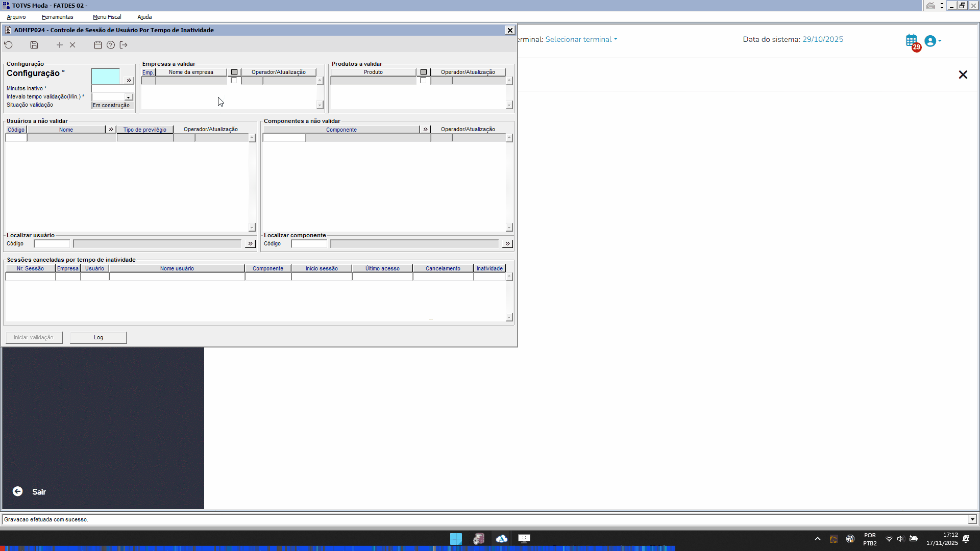980x551 pixels.
Task: Toggle select-all box in Empresas header
Action: pyautogui.click(x=234, y=72)
